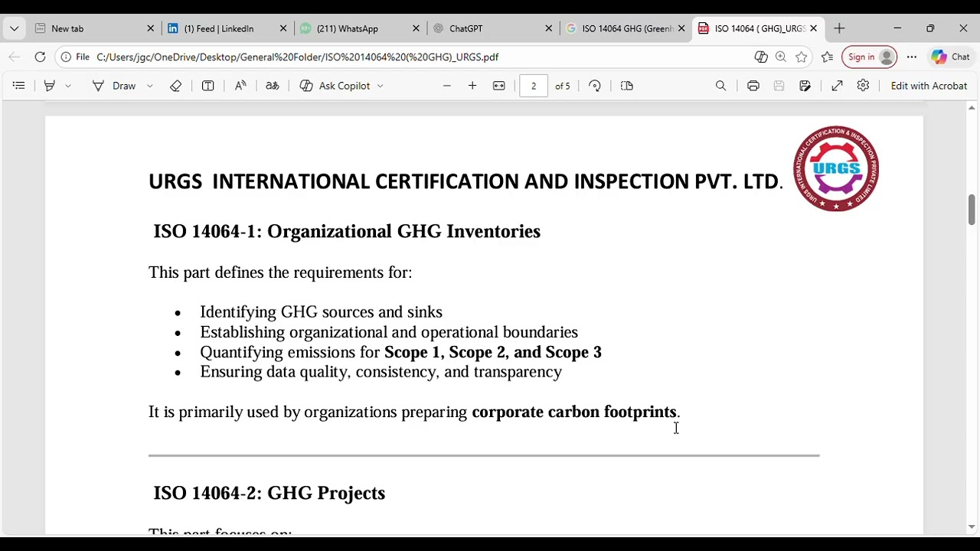This screenshot has height=551, width=980.
Task: Toggle fit to width view
Action: 499,86
